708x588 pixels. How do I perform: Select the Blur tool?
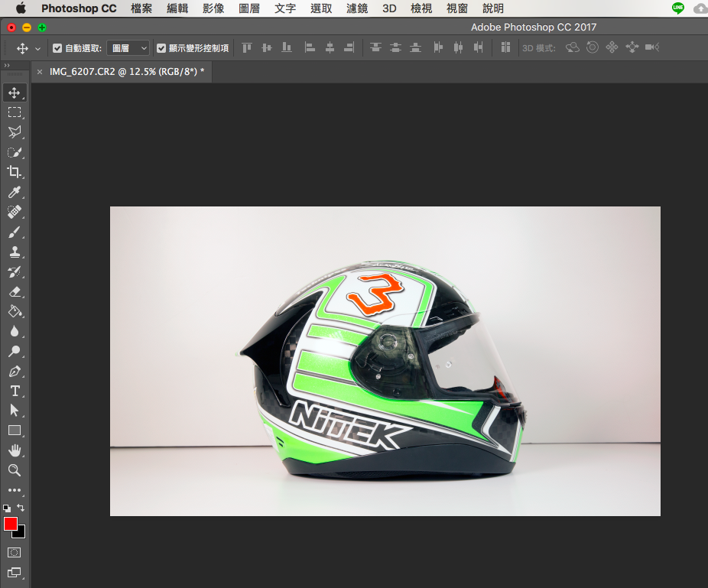tap(15, 332)
